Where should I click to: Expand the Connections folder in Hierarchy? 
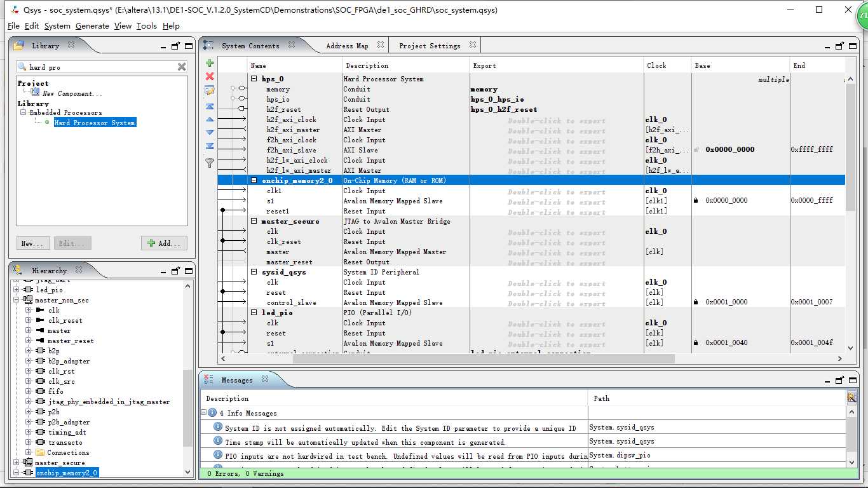click(29, 452)
